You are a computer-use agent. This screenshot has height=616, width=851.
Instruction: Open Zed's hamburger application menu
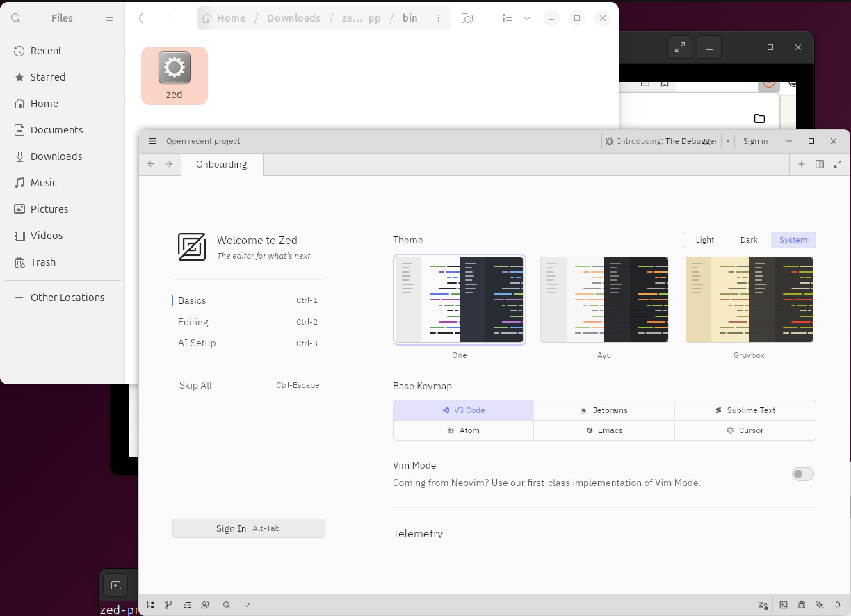(153, 141)
